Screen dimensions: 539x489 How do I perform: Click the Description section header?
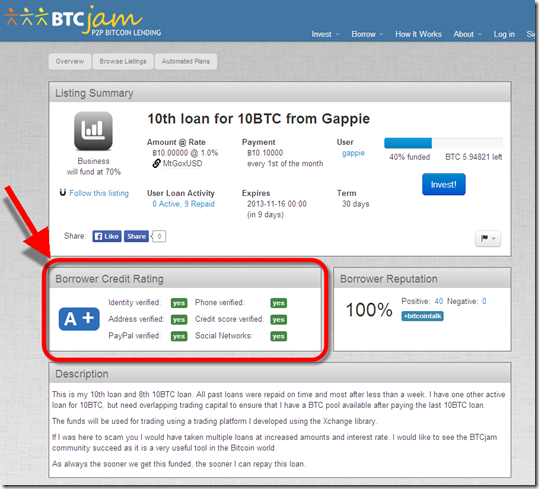(280, 374)
